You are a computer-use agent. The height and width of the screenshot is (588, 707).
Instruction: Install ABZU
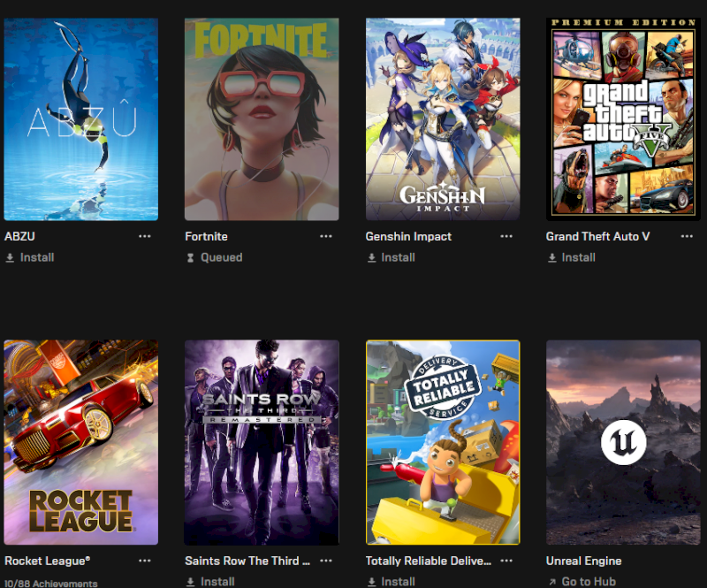(37, 257)
